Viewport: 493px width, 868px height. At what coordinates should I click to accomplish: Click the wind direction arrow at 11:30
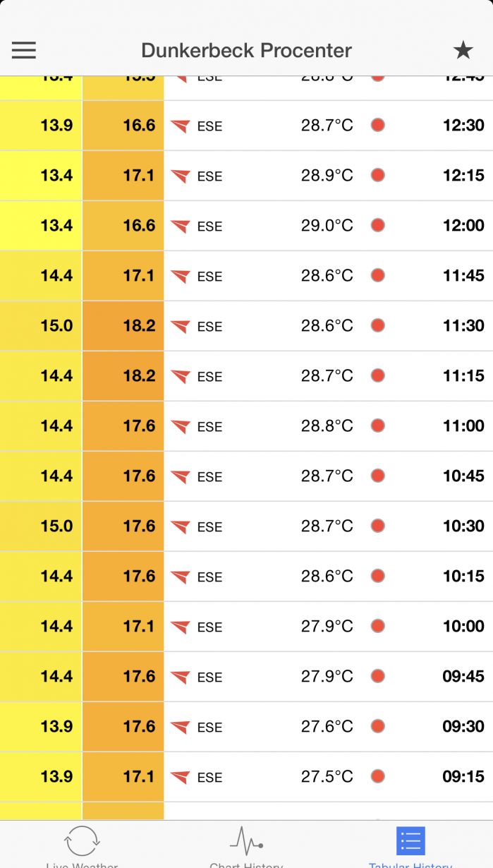(x=181, y=327)
